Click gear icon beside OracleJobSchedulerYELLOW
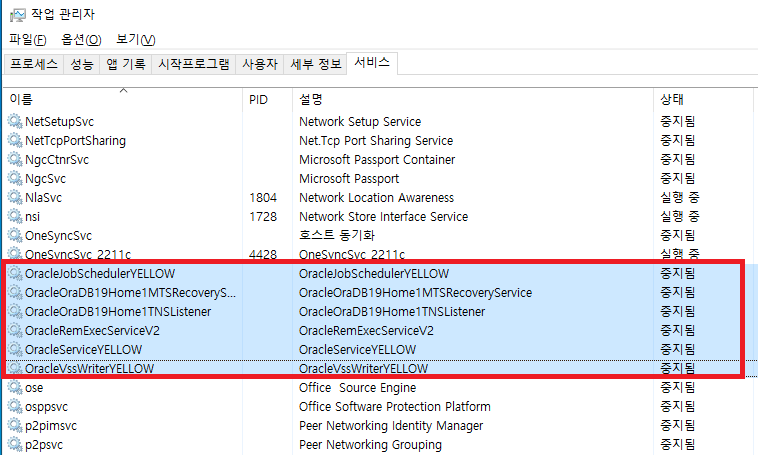This screenshot has width=758, height=455. click(x=15, y=273)
